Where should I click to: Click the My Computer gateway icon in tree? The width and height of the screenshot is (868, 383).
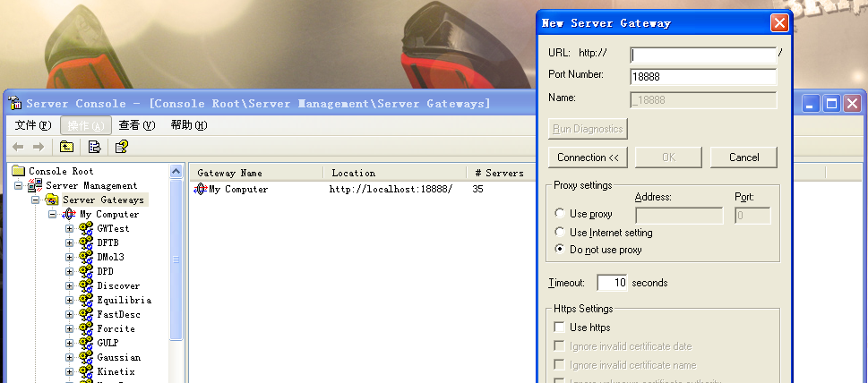pyautogui.click(x=69, y=214)
